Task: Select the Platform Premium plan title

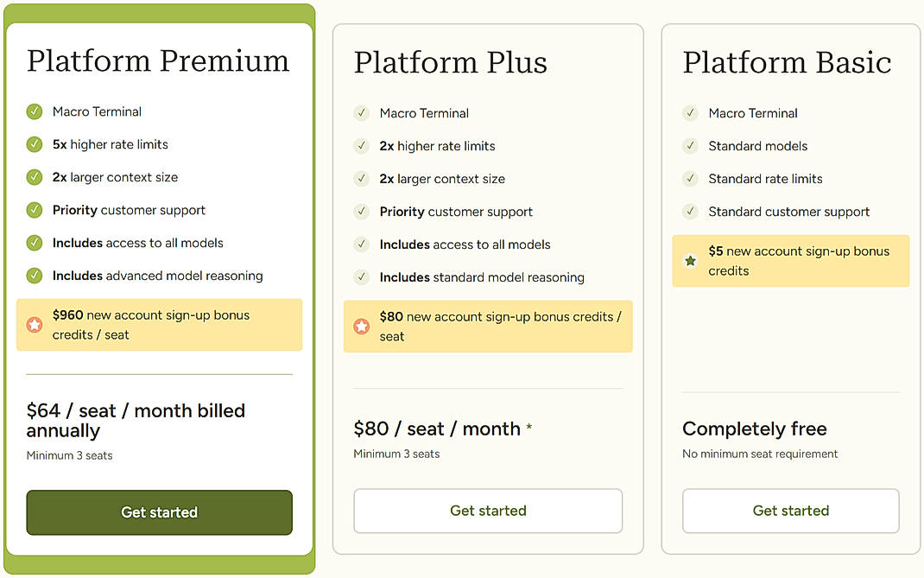Action: coord(158,60)
